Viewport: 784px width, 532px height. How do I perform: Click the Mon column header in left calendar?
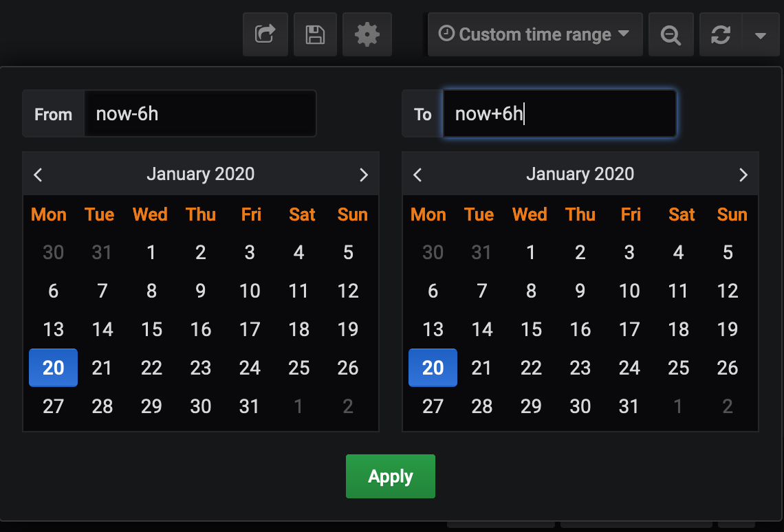48,214
